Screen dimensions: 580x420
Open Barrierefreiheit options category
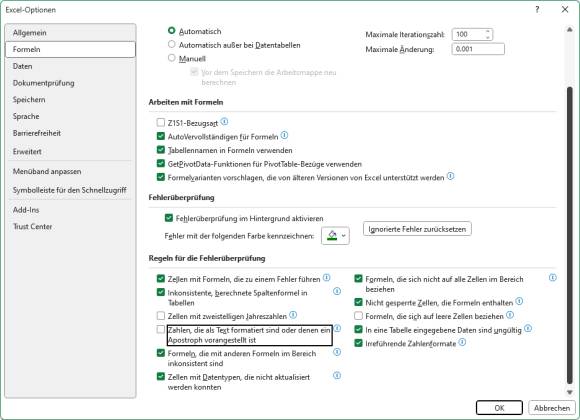(70, 133)
